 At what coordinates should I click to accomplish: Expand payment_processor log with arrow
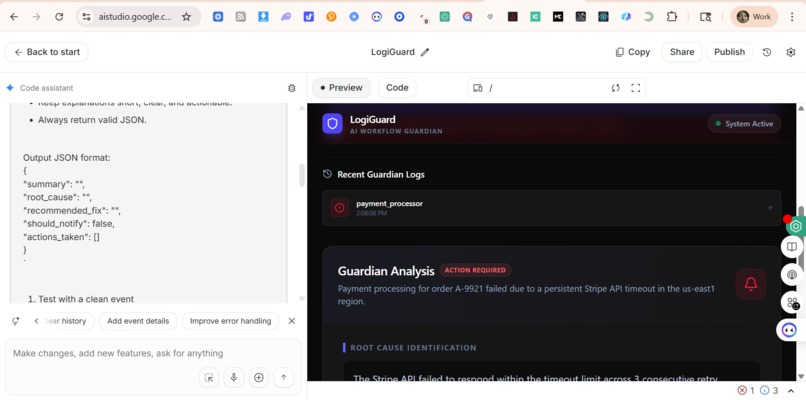(769, 208)
